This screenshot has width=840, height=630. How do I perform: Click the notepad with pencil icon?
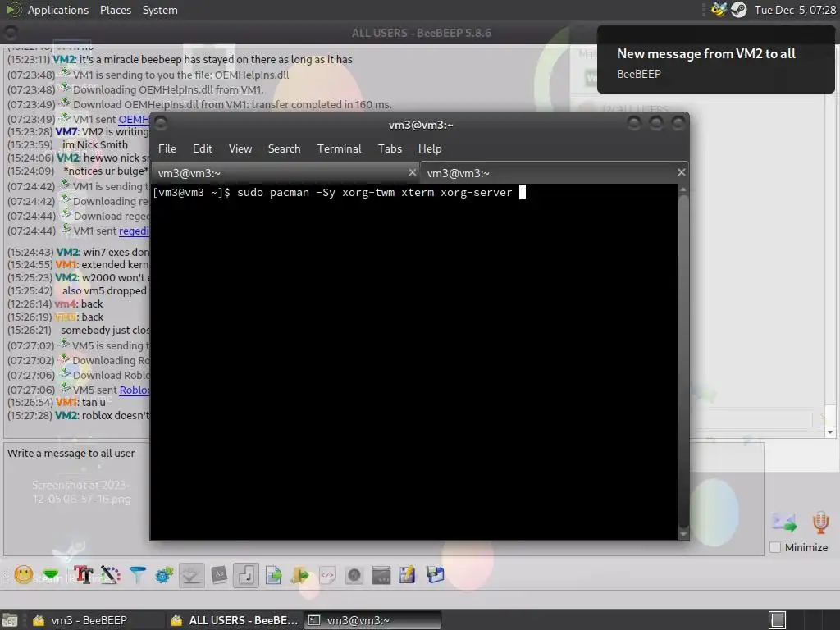tap(408, 575)
